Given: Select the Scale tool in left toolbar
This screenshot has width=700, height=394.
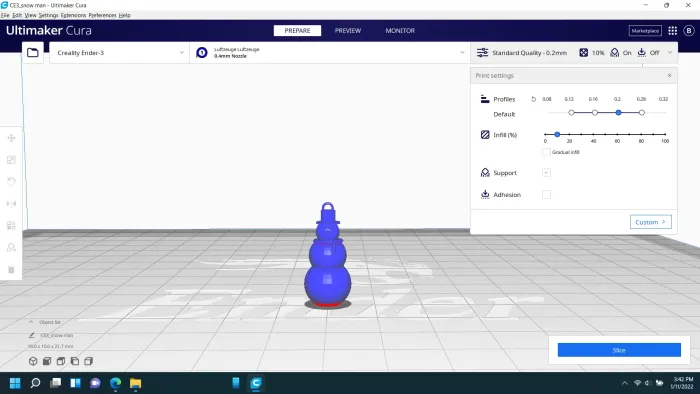Looking at the screenshot, I should (11, 160).
